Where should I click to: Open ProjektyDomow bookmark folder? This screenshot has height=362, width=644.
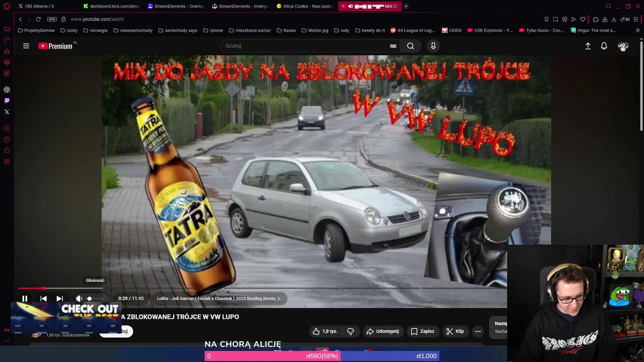point(36,30)
